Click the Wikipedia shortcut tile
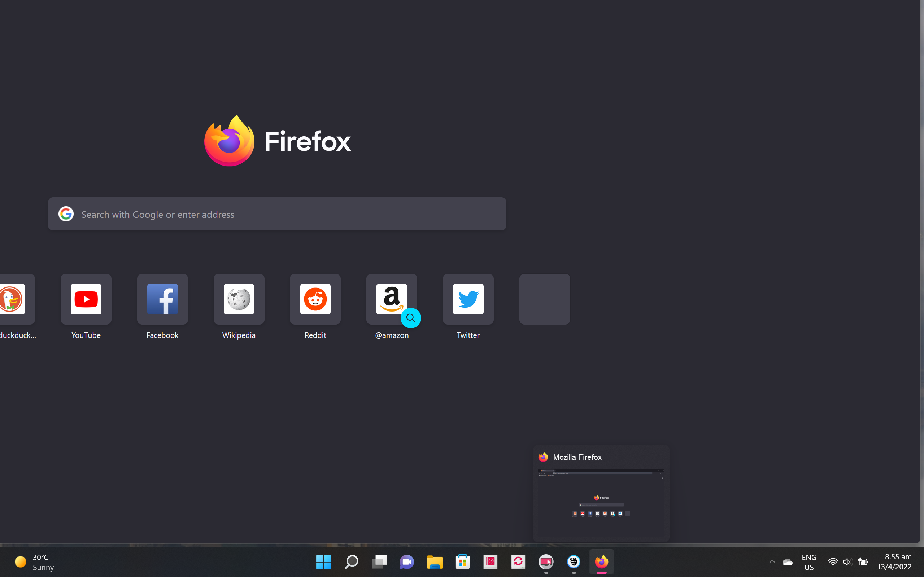The width and height of the screenshot is (924, 577). click(x=239, y=299)
